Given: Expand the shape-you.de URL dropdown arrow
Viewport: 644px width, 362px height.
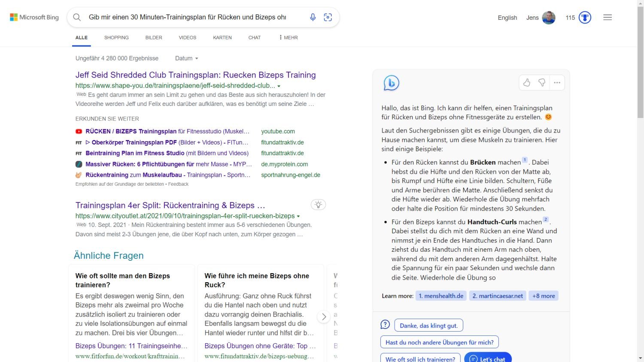Looking at the screenshot, I should pyautogui.click(x=279, y=86).
